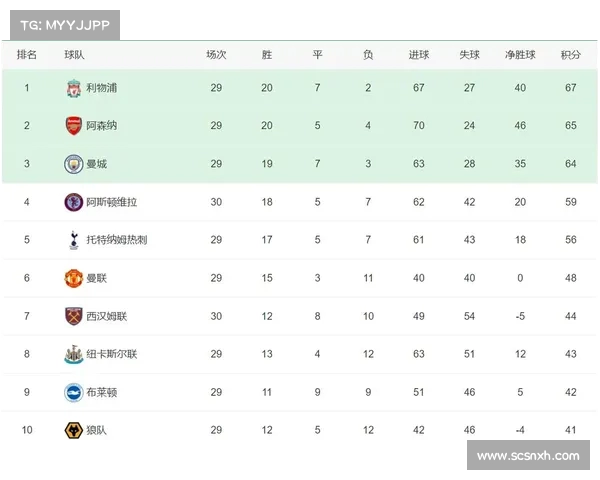Click the Arsenal club crest
This screenshot has height=480, width=600.
[x=73, y=126]
